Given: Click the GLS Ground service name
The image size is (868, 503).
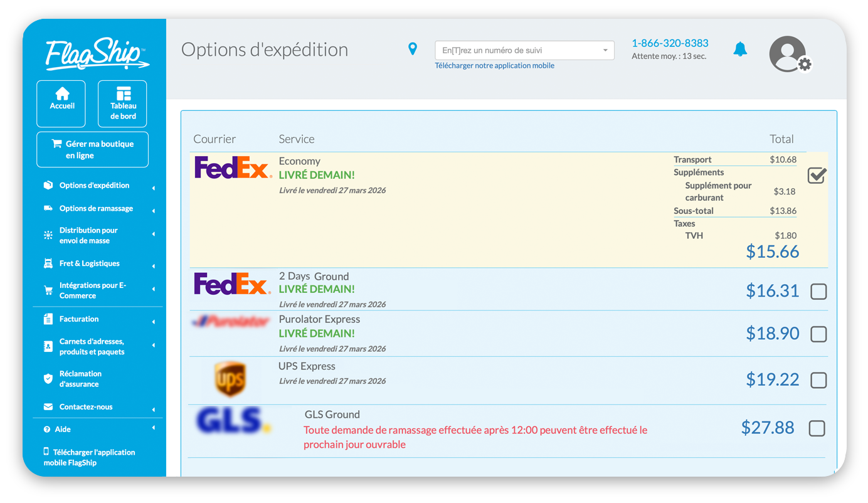Looking at the screenshot, I should tap(332, 415).
